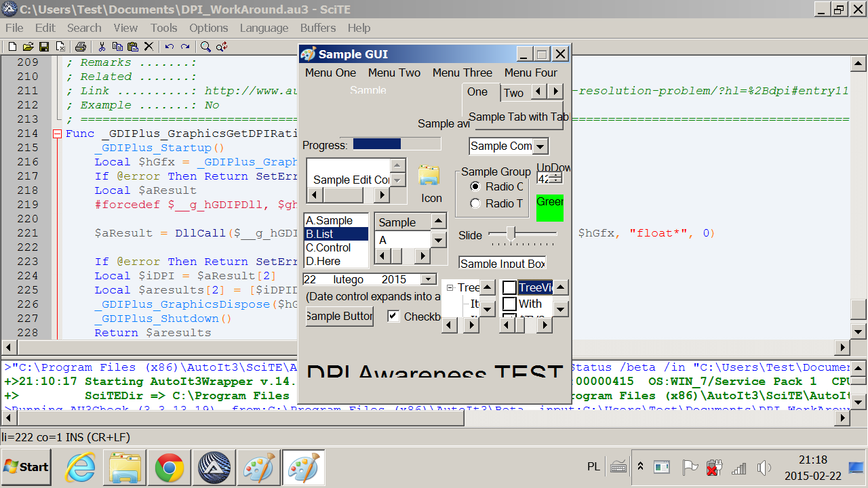This screenshot has width=868, height=488.
Task: Open the Language menu in SciTE
Action: click(264, 28)
